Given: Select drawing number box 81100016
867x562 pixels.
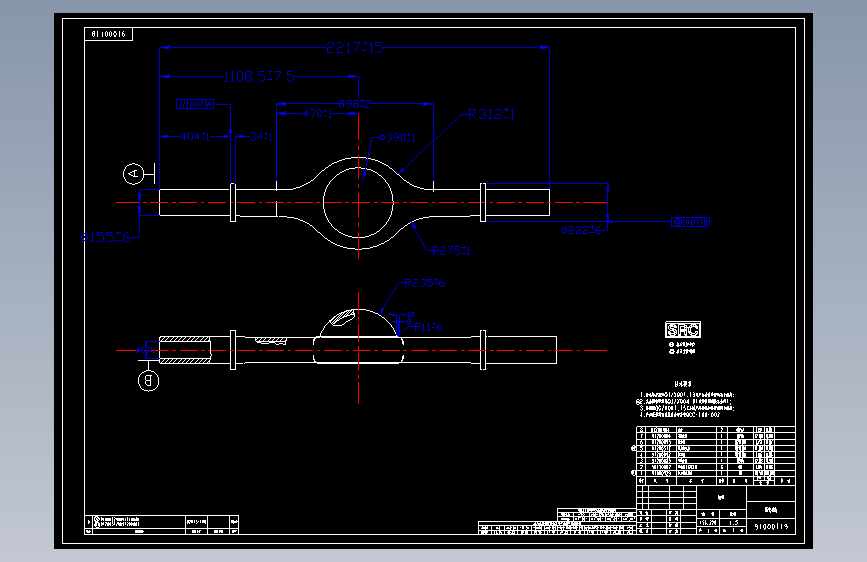Looking at the screenshot, I should [108, 34].
